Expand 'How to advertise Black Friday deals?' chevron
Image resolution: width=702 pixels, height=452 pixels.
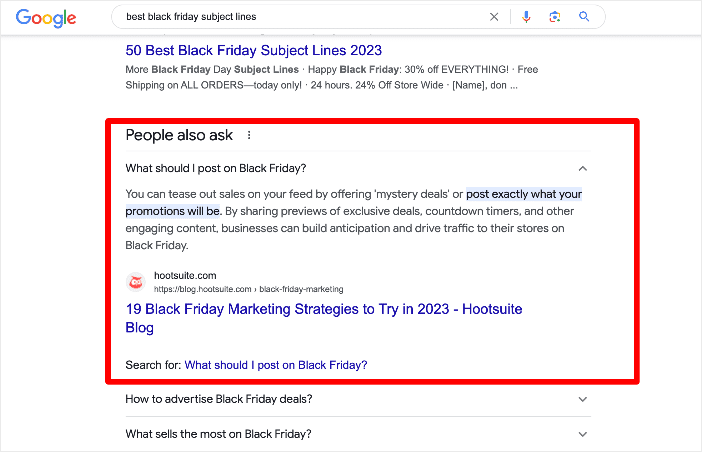click(x=582, y=399)
